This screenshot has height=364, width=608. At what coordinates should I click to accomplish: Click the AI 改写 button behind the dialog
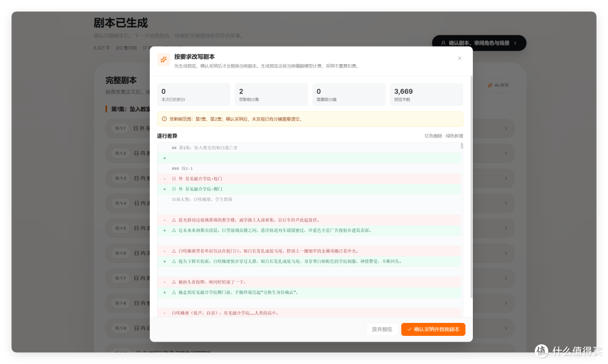coord(498,86)
